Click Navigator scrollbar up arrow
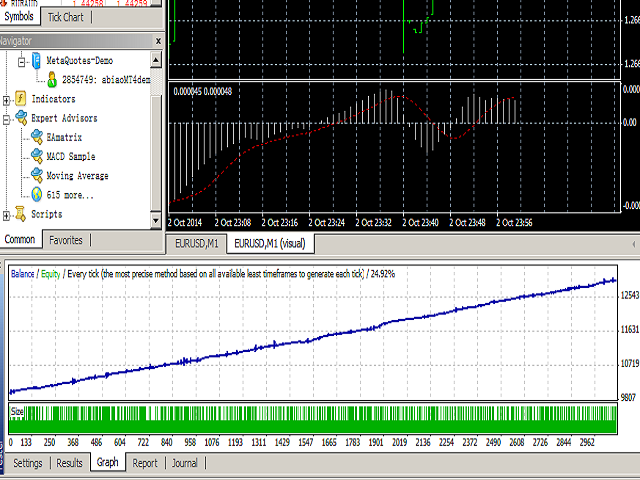The height and width of the screenshot is (480, 640). (156, 60)
